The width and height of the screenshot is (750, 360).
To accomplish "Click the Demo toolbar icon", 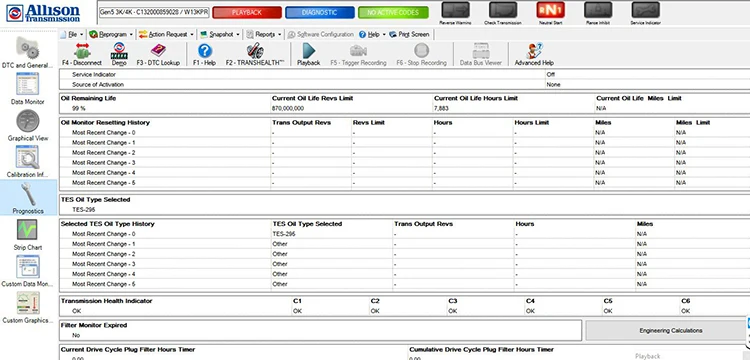I will tap(119, 54).
